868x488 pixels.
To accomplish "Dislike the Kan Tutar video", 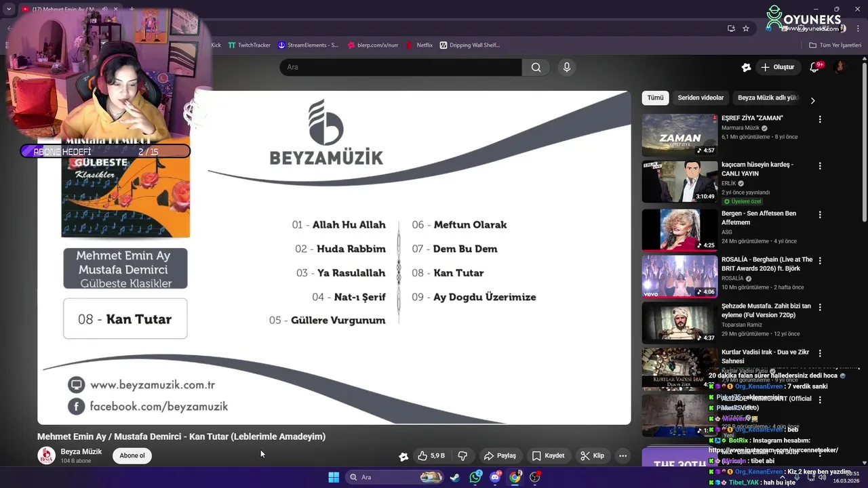I will click(x=463, y=455).
